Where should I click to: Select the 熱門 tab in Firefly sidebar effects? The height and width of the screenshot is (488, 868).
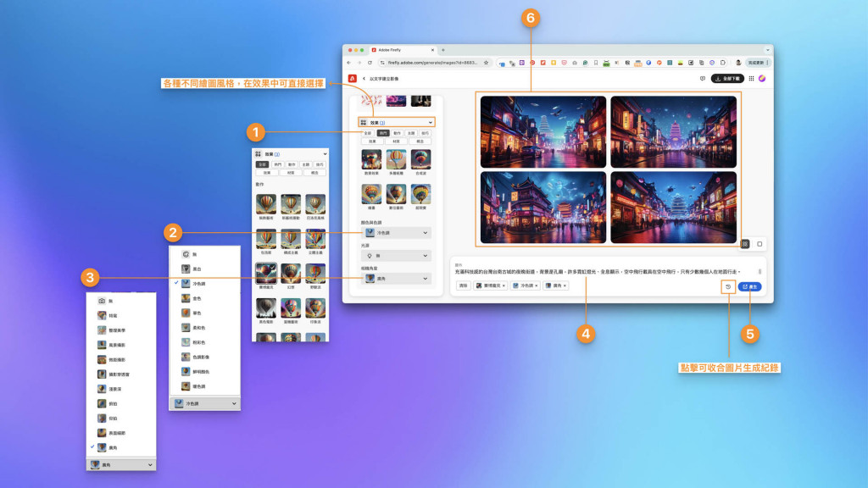(383, 133)
